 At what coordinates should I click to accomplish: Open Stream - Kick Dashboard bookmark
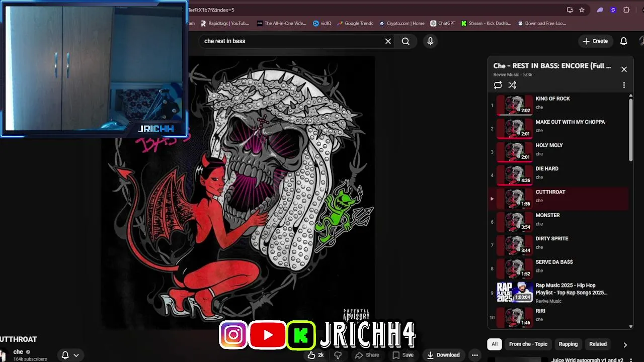[486, 23]
